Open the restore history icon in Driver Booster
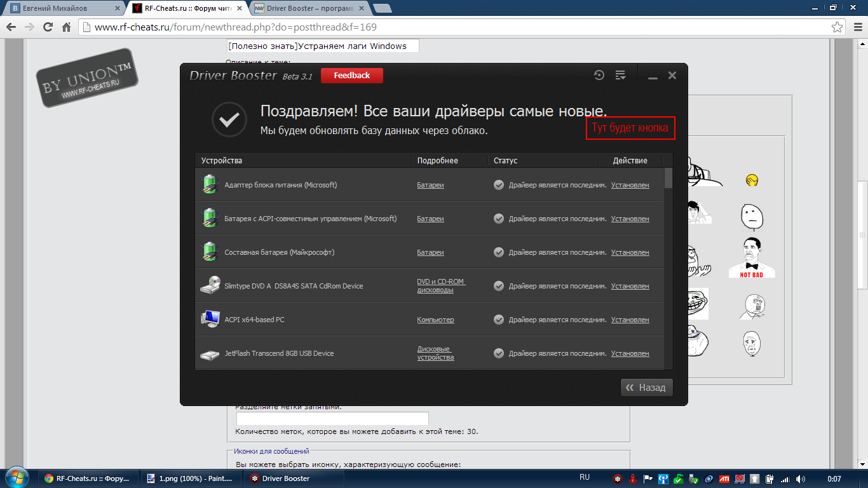This screenshot has height=488, width=868. tap(599, 75)
